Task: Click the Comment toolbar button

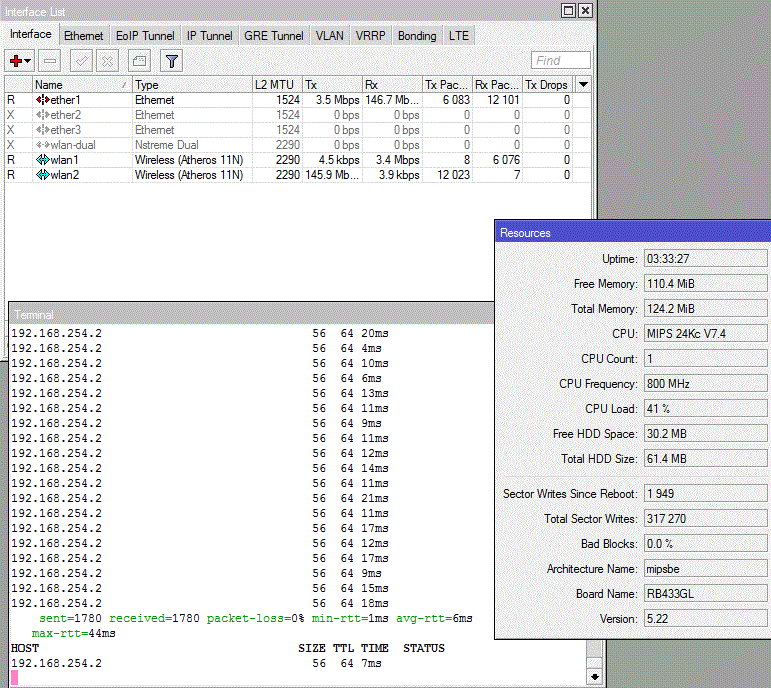Action: tap(139, 61)
